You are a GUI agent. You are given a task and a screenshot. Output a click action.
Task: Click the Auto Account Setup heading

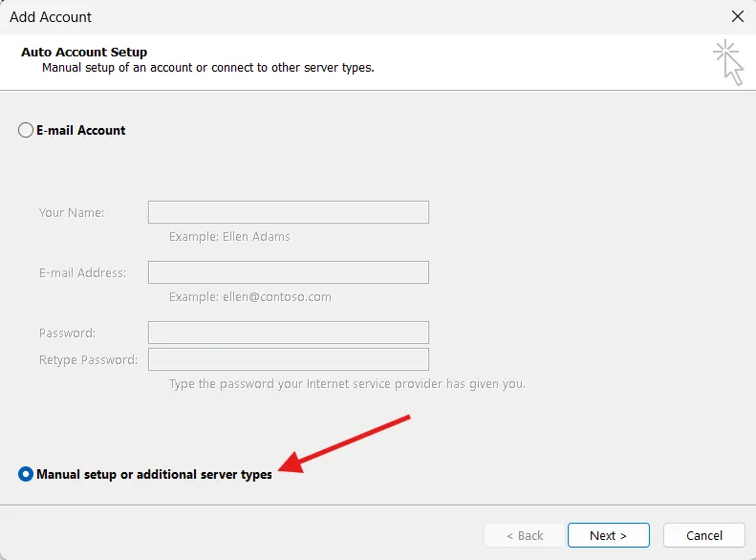(x=84, y=53)
